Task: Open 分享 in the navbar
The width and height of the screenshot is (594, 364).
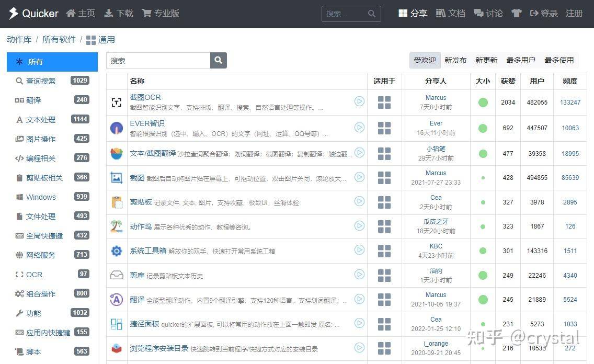Action: coord(413,14)
